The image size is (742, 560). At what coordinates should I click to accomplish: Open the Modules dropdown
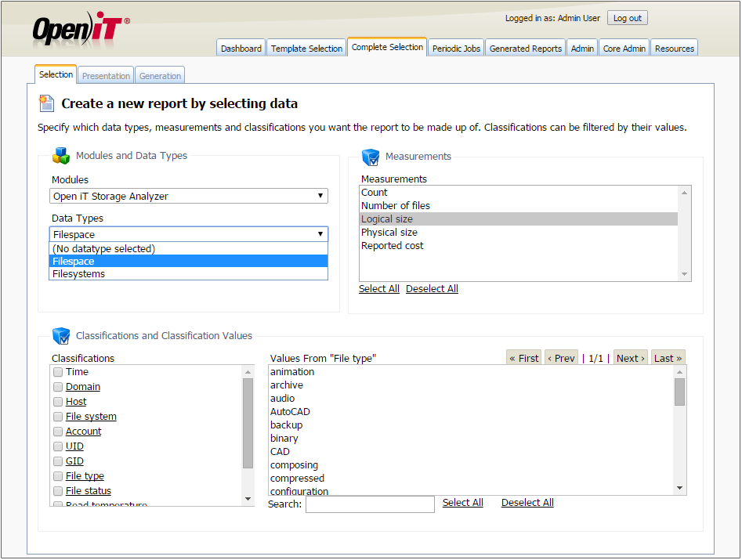(x=189, y=196)
